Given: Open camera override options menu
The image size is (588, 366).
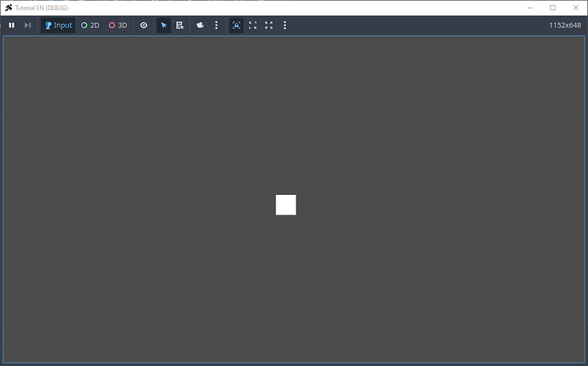Looking at the screenshot, I should pos(216,26).
